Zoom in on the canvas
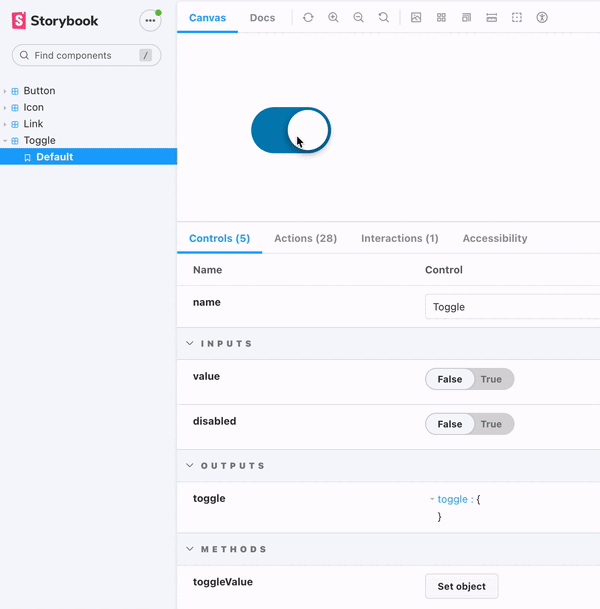This screenshot has height=609, width=600. [x=334, y=18]
